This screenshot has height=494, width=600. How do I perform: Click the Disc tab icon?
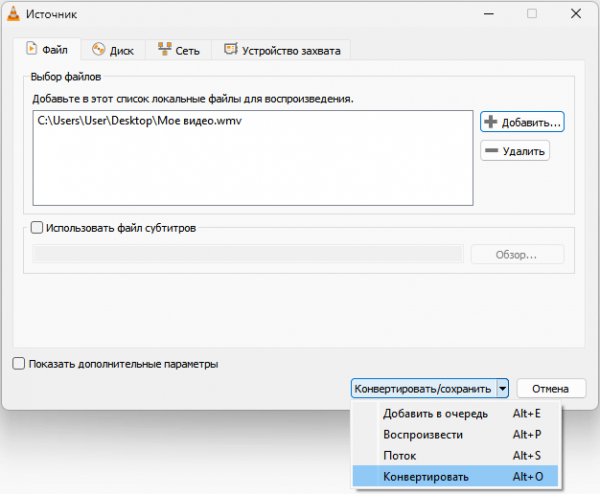98,50
